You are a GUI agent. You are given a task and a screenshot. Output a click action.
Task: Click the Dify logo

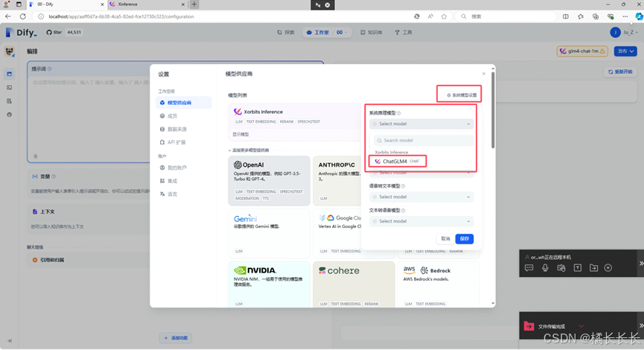coord(22,33)
